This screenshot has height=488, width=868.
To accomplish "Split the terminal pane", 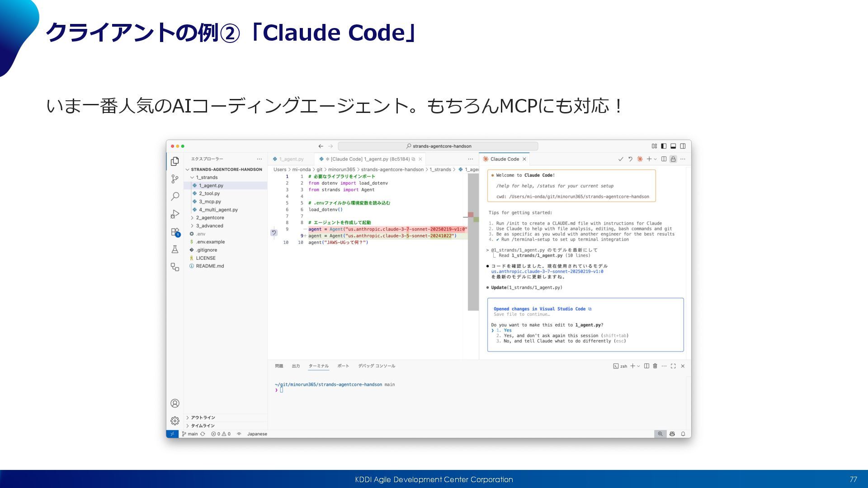I will coord(646,366).
